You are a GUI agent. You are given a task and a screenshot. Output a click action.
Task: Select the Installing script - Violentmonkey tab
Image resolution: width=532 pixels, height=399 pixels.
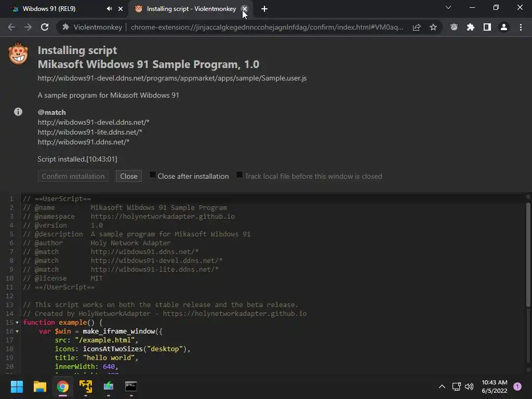191,9
